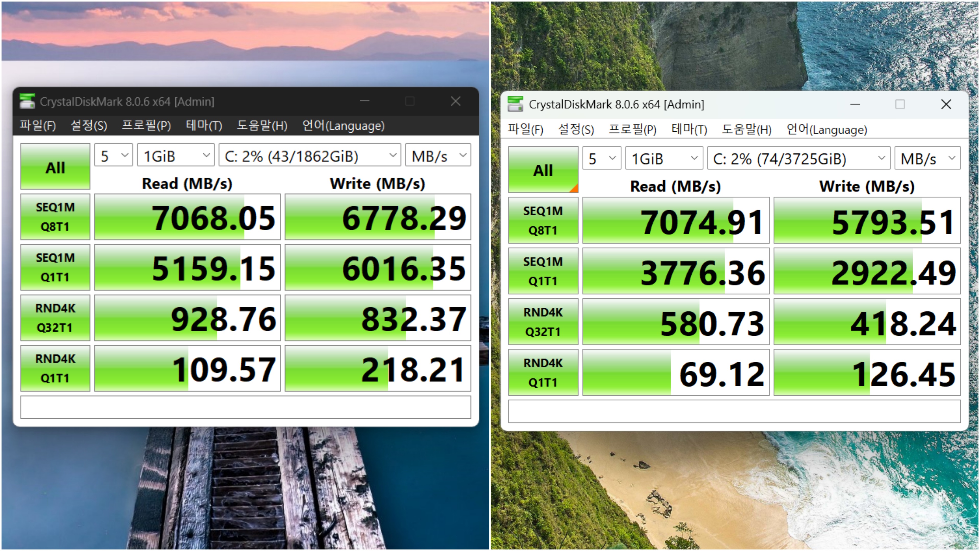The image size is (980, 551).
Task: Start SEQ1M Q8T1 test in left window
Action: point(55,217)
